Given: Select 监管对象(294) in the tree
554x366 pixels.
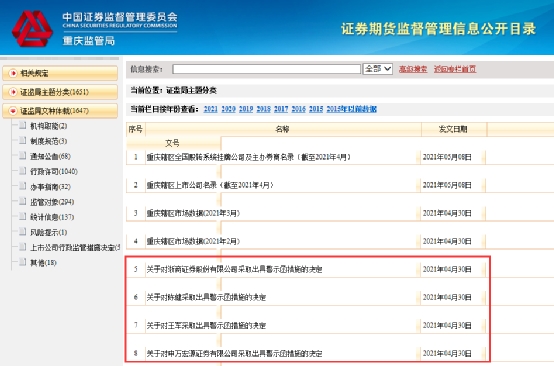Looking at the screenshot, I should click(52, 202).
